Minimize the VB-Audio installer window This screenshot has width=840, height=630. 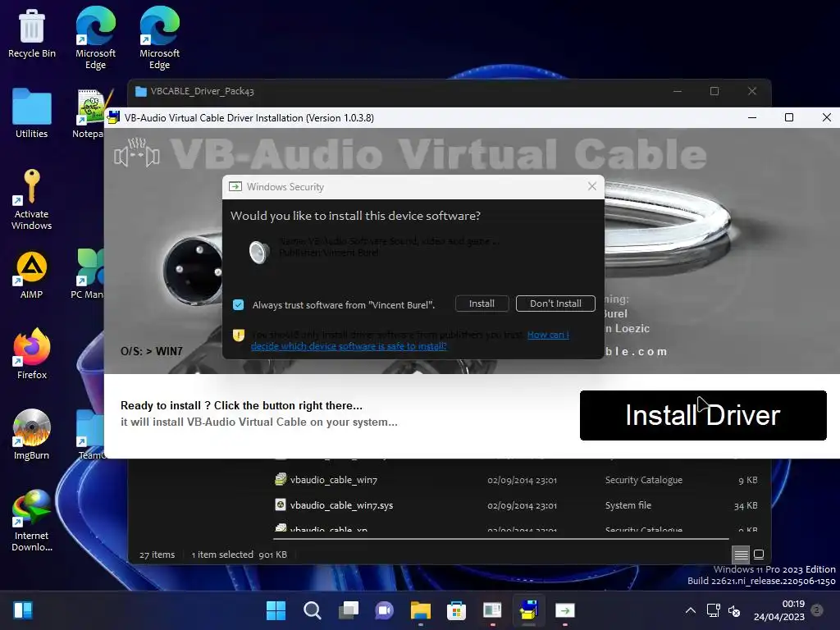click(x=752, y=117)
